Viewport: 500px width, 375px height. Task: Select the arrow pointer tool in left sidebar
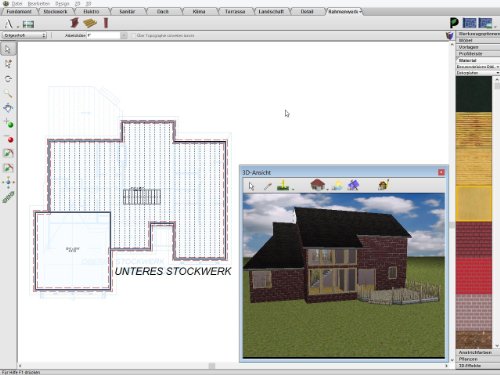point(8,49)
